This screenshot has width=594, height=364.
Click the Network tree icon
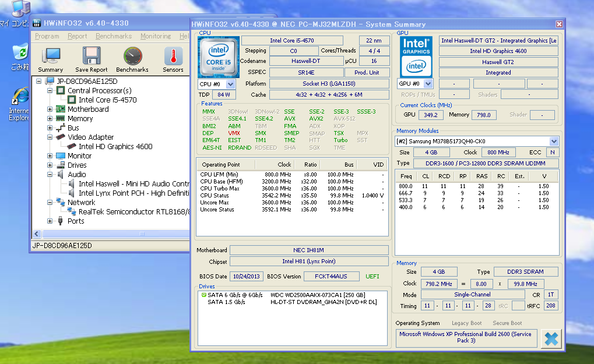[61, 202]
